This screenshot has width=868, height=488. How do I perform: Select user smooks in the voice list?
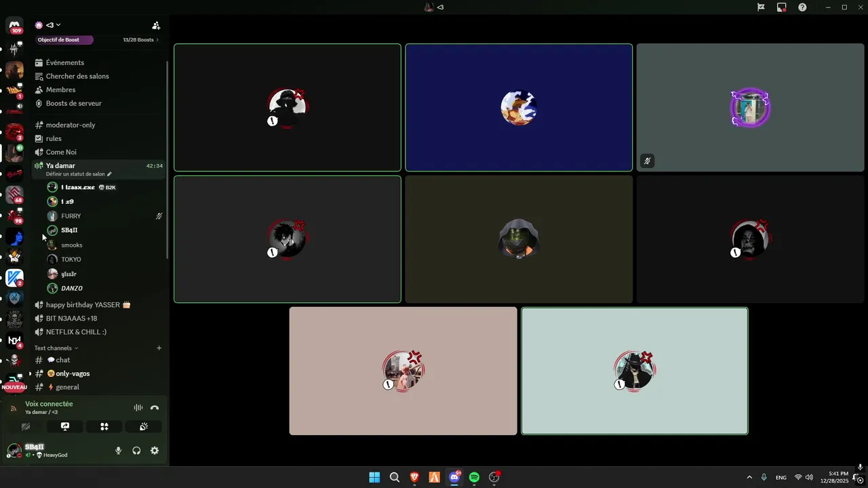tap(71, 245)
